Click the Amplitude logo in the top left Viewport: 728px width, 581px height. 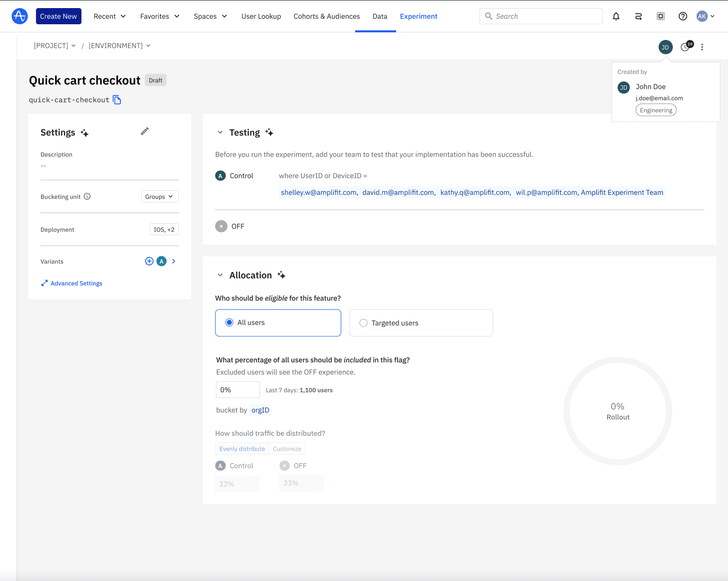pyautogui.click(x=19, y=16)
